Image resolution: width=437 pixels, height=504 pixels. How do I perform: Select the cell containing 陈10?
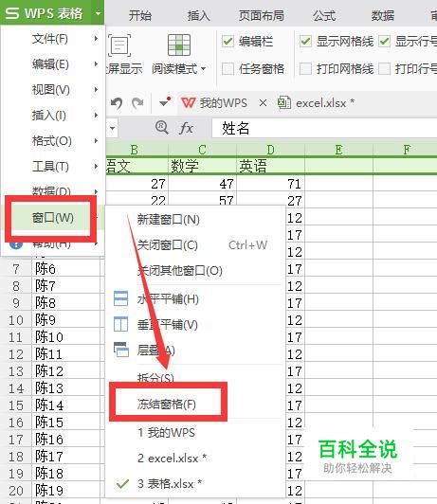pos(65,337)
